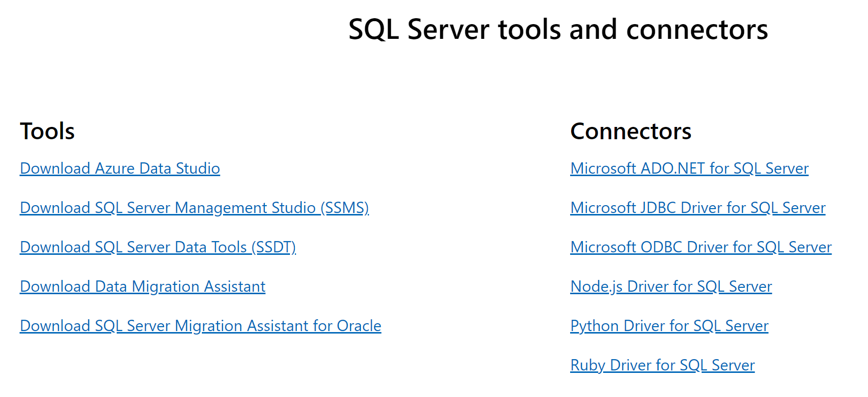
Task: Visit Python Driver for SQL Server link
Action: [x=669, y=326]
